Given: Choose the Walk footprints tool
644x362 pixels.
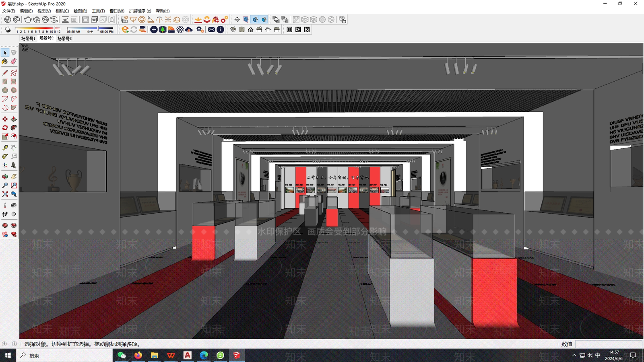Looking at the screenshot, I should click(5, 214).
